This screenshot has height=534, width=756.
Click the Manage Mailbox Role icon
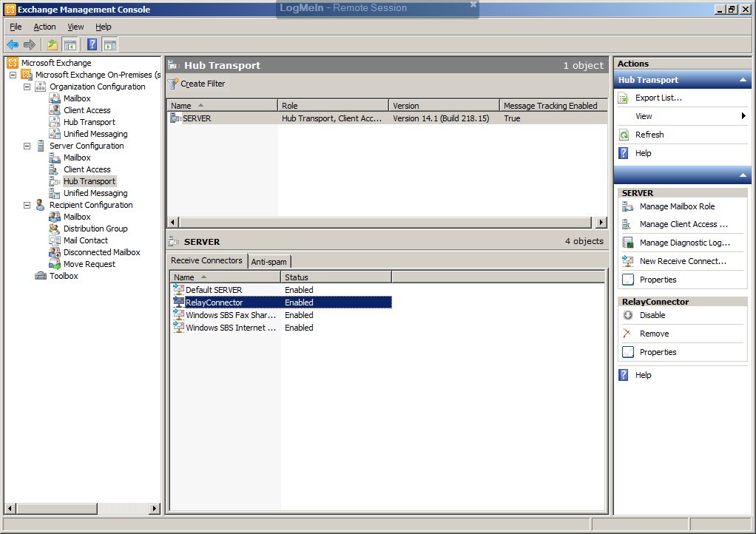[627, 206]
